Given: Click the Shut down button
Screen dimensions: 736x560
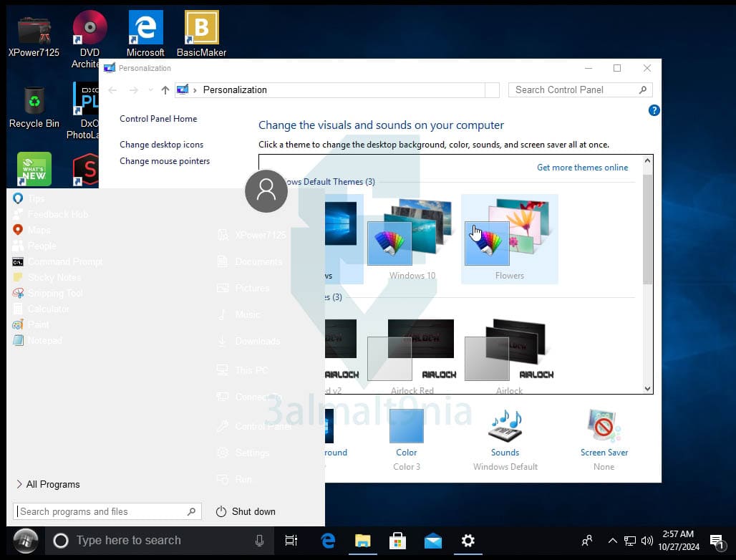Looking at the screenshot, I should click(246, 511).
